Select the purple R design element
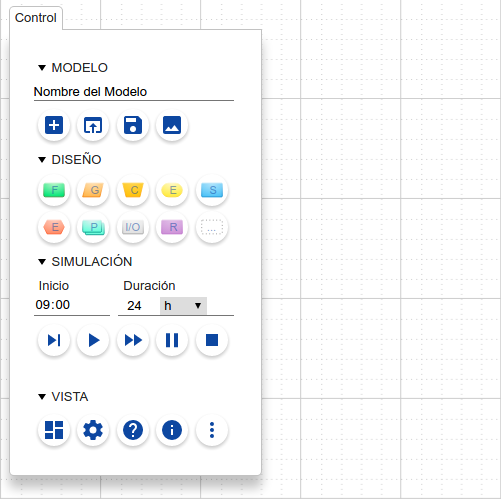The height and width of the screenshot is (499, 501). pos(172,227)
